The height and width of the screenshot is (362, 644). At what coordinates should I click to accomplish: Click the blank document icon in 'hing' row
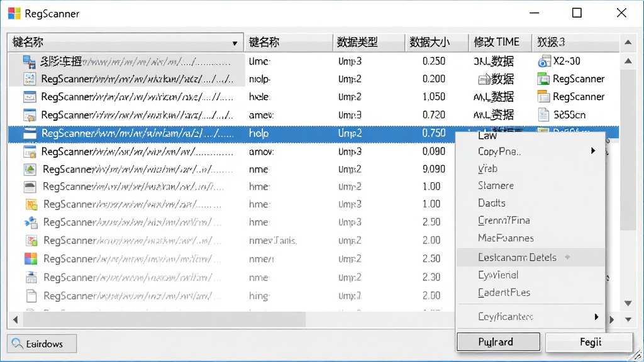point(31,295)
